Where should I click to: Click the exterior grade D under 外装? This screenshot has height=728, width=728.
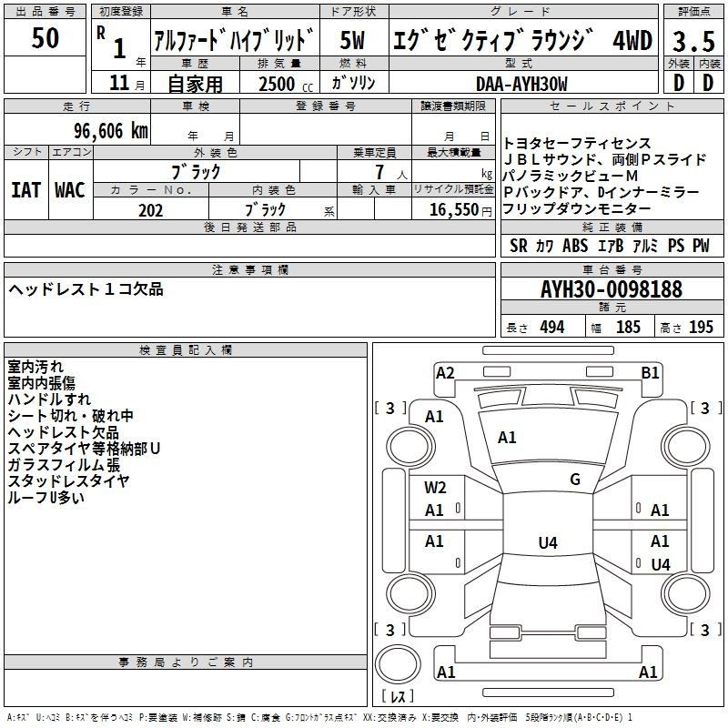tap(678, 83)
